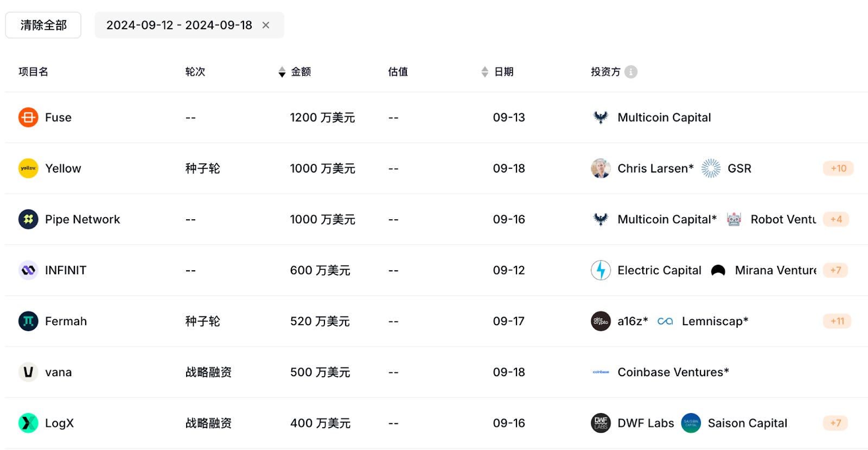
Task: Open the Fuse project name
Action: (58, 117)
